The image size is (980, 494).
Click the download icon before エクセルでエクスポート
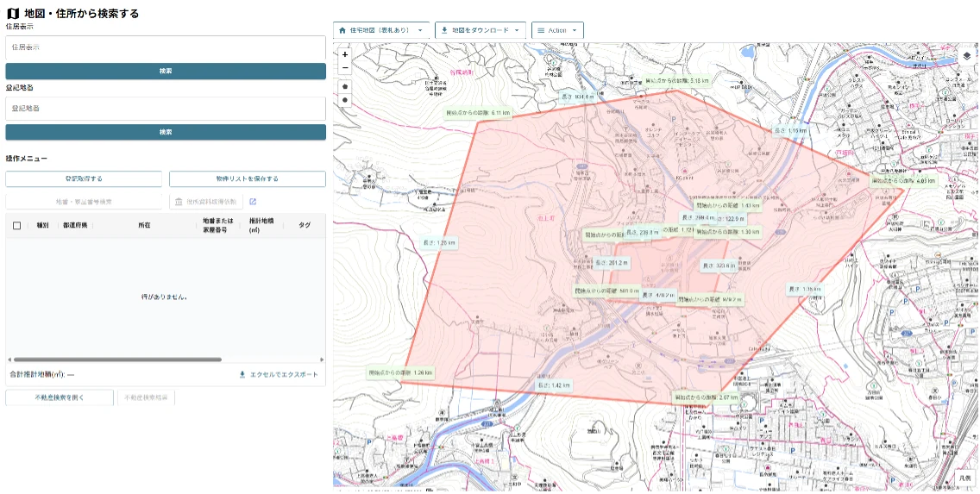coord(242,375)
